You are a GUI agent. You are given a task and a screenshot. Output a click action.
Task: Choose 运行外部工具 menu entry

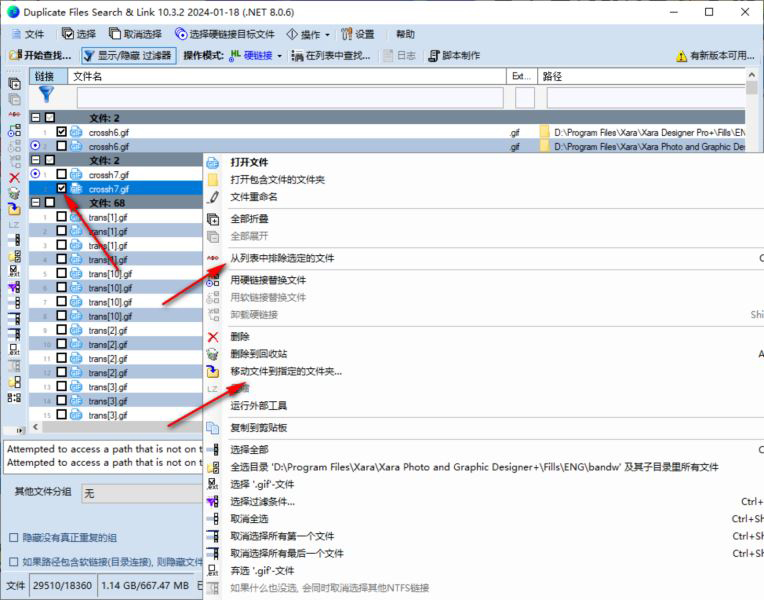(258, 406)
